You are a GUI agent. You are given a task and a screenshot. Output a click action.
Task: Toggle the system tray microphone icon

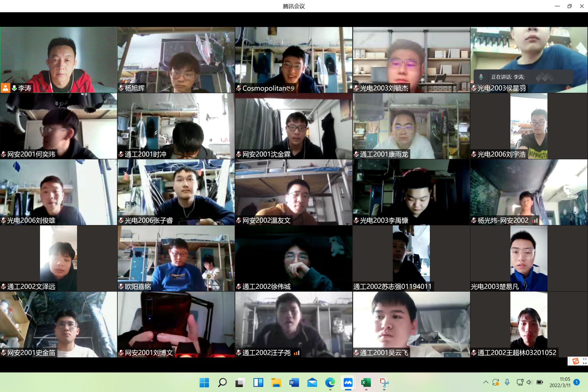pyautogui.click(x=507, y=382)
